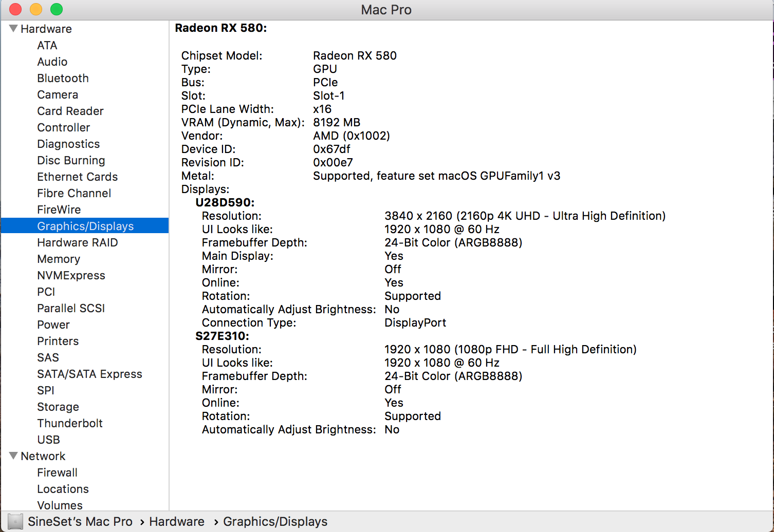Select the highlighted Graphics/Displays row
774x532 pixels.
pyautogui.click(x=85, y=226)
